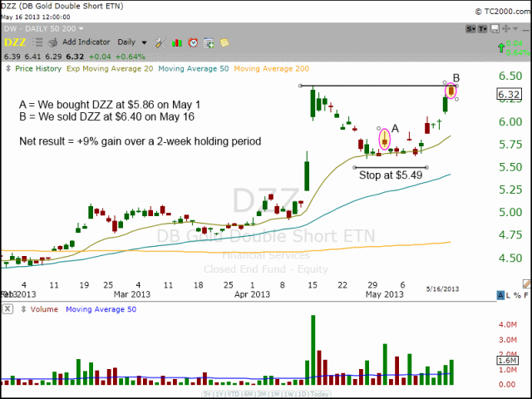Click the minimize dash in the chart header
Viewport: 532px width, 399px height.
[x=526, y=30]
